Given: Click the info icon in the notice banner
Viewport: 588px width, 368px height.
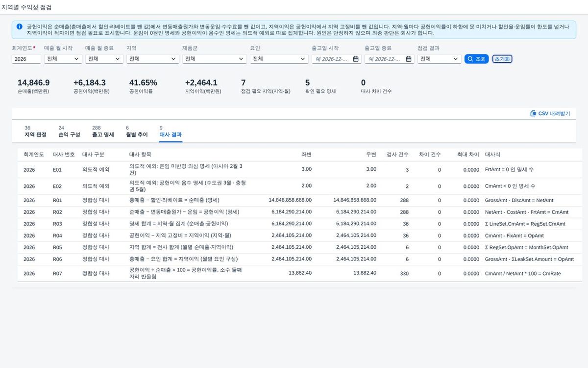Looking at the screenshot, I should [19, 26].
